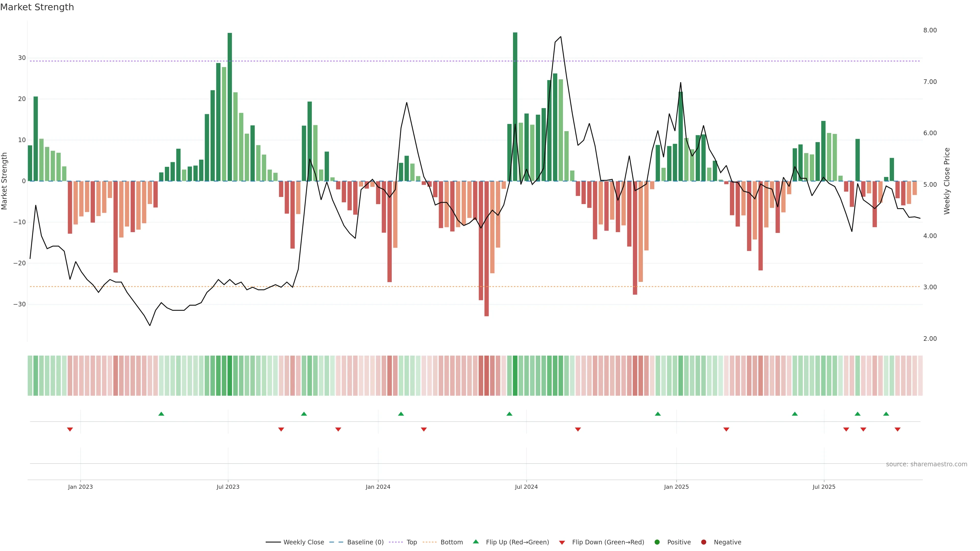
Task: Click the last green flip-up triangle marker
Action: tap(886, 414)
